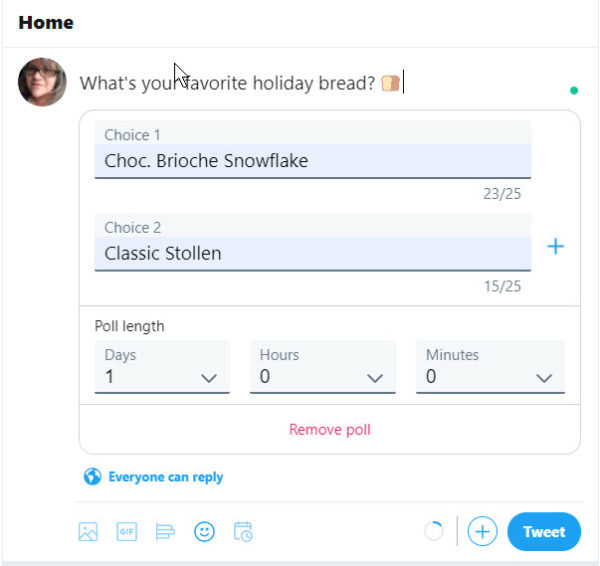600x566 pixels.
Task: Click Everyone can reply setting
Action: [166, 477]
